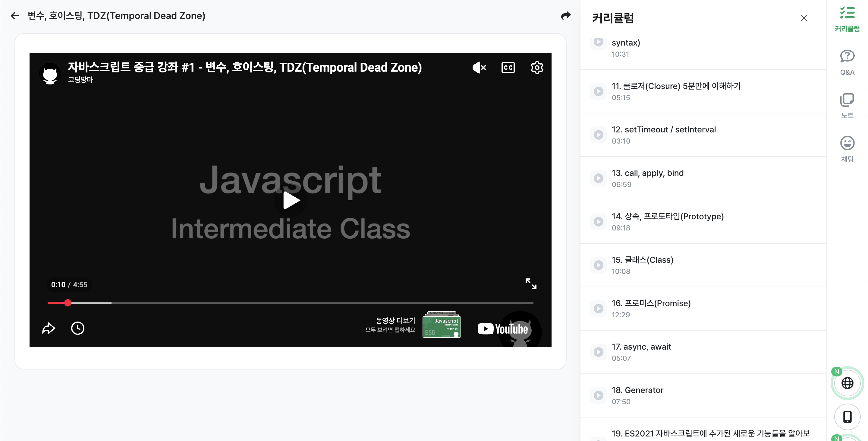Screen dimensions: 868x441
Task: Click the back arrow beside the lesson title
Action: click(x=15, y=16)
